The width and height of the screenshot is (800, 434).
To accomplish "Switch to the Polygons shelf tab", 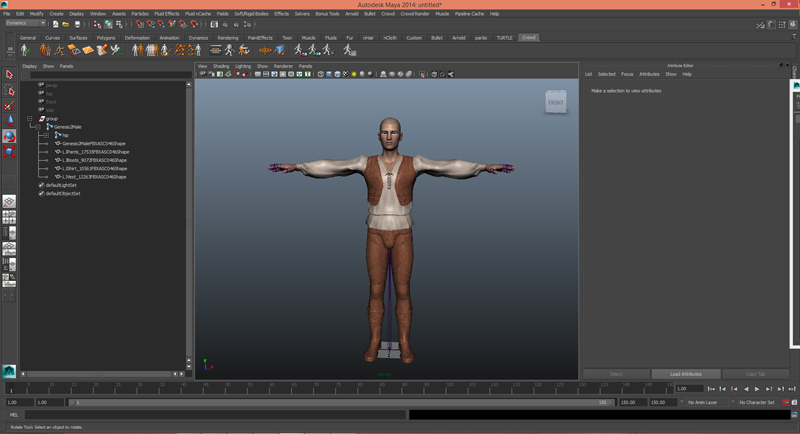I will 106,38.
